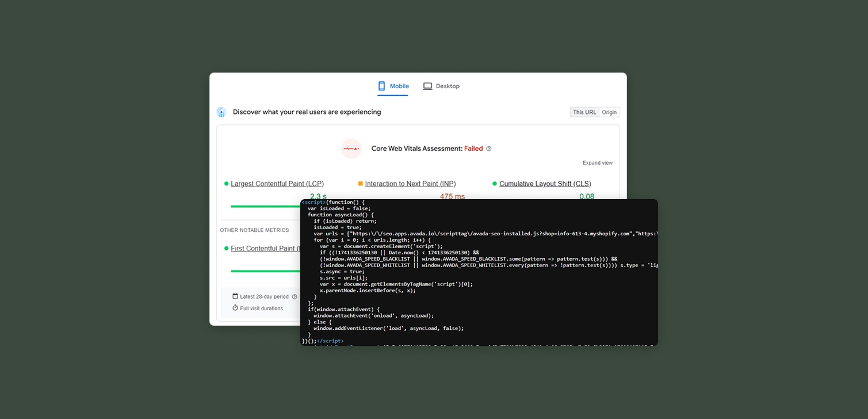
Task: Click the stopwatch icon beside Full visit durations
Action: point(235,308)
